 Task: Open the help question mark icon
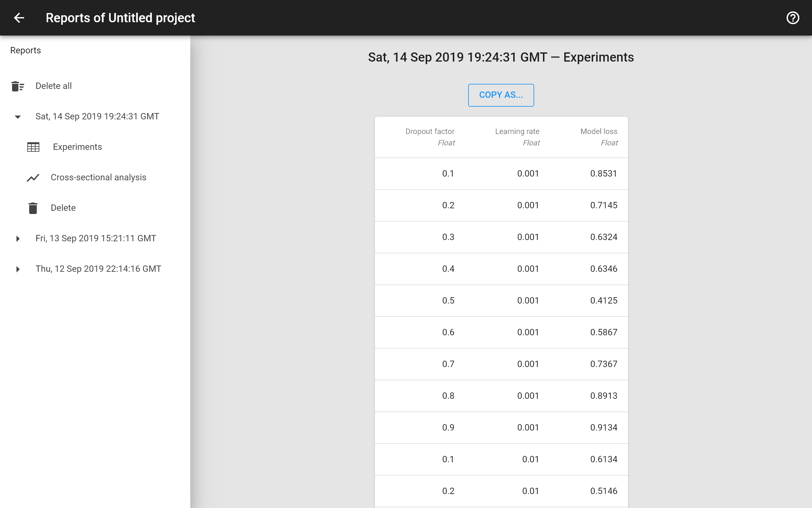[793, 18]
